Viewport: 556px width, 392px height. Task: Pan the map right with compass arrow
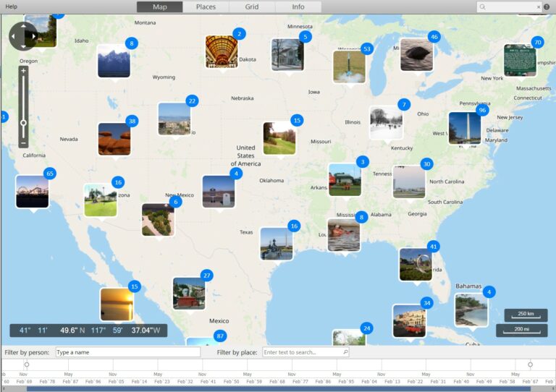[34, 35]
